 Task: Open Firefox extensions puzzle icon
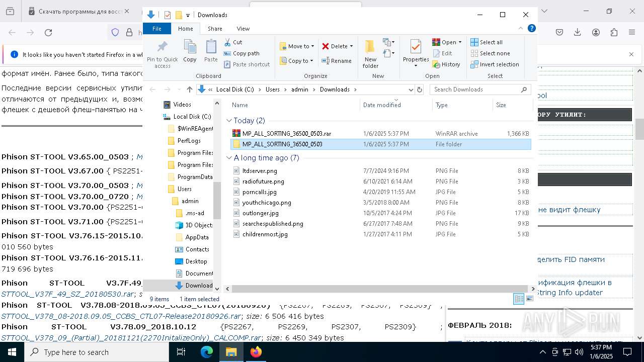tap(614, 33)
